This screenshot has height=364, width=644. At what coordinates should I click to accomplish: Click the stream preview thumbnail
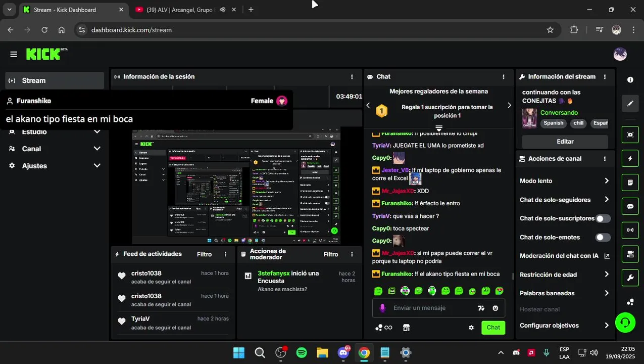[236, 185]
